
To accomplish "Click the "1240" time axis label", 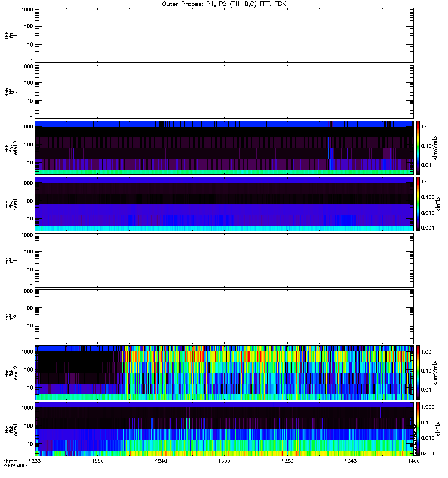I will point(161,461).
